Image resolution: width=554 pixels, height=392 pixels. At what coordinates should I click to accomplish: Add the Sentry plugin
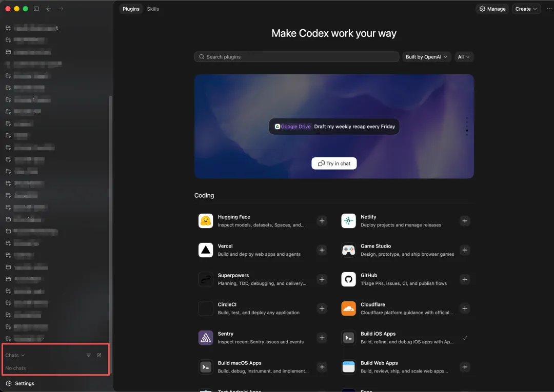coord(322,338)
